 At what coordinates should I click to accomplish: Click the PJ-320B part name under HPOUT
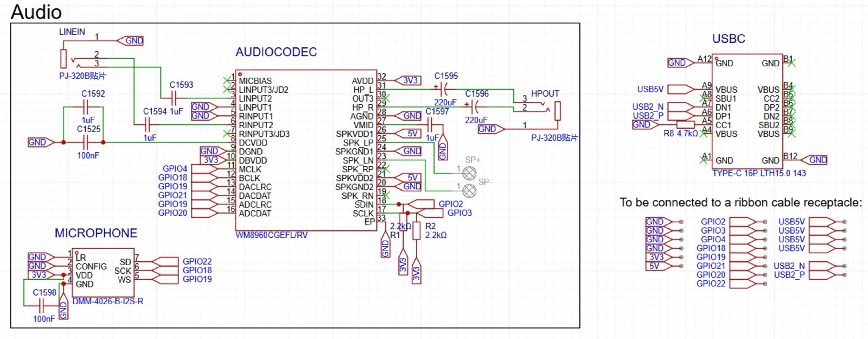(x=554, y=138)
